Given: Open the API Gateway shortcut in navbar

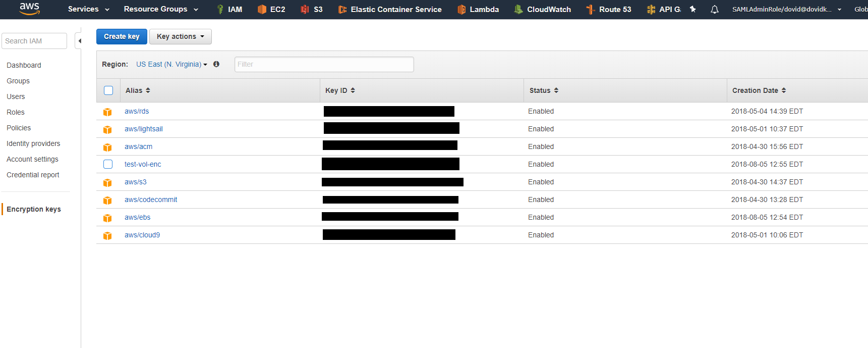Looking at the screenshot, I should (x=664, y=9).
